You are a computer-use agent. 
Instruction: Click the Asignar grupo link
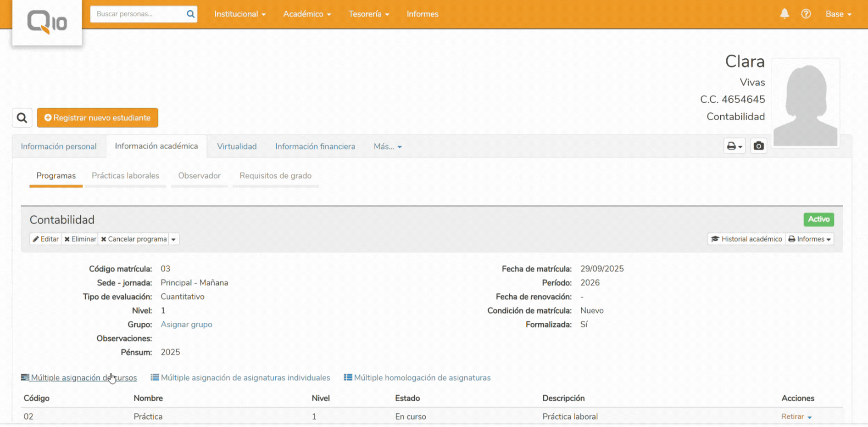(x=186, y=325)
